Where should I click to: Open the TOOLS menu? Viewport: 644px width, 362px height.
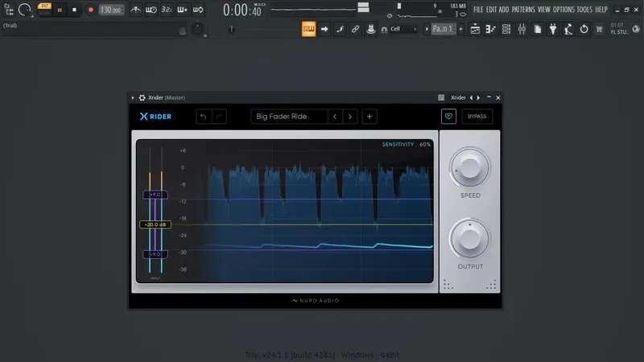pyautogui.click(x=584, y=10)
